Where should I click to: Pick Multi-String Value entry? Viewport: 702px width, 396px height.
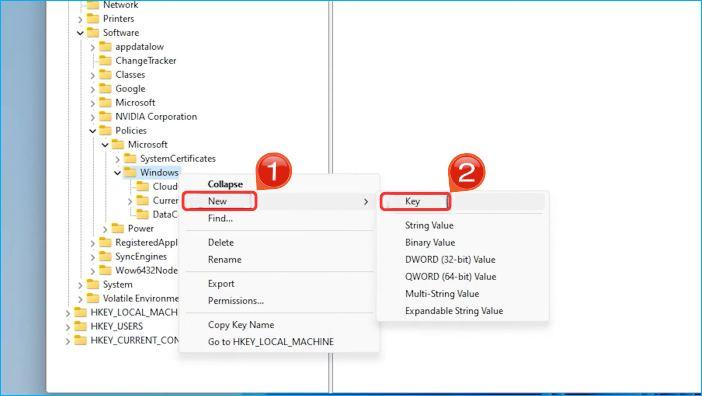click(x=442, y=294)
